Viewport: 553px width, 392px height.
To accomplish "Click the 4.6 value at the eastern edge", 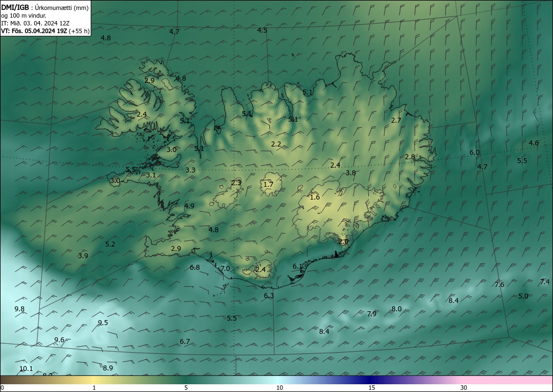I will (x=534, y=143).
